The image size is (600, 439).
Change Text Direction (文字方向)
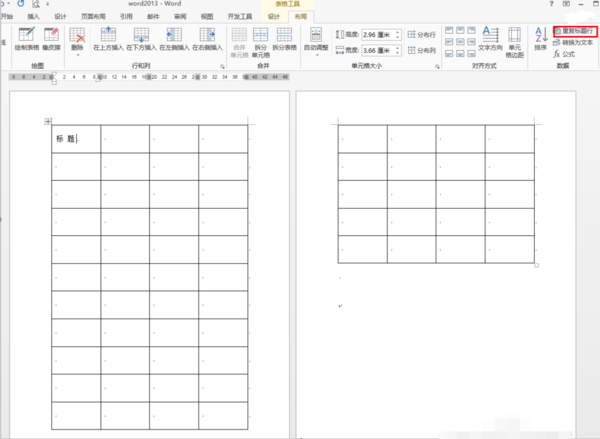pyautogui.click(x=490, y=39)
